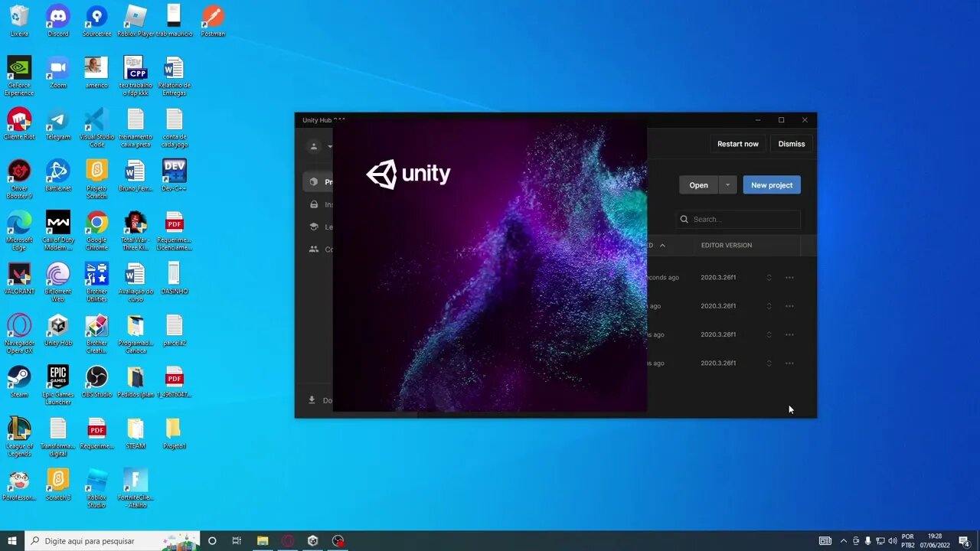Select the Projeto Scratch desktop icon
The width and height of the screenshot is (980, 551).
[96, 179]
